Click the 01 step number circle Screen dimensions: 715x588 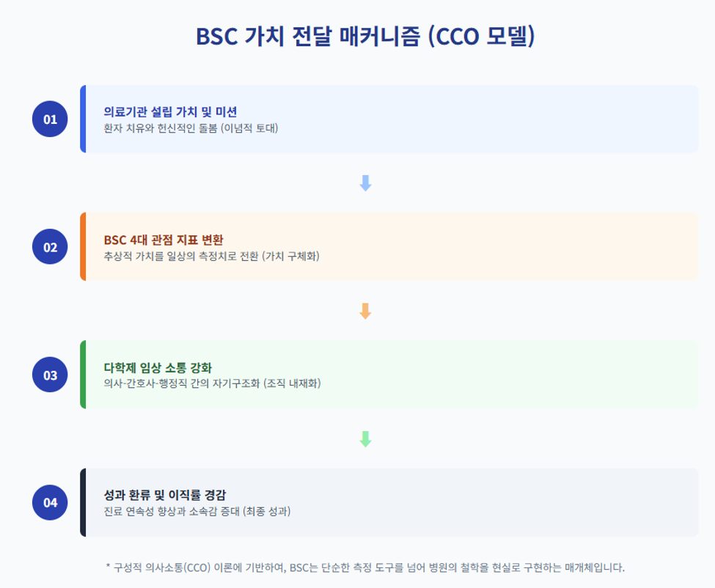pyautogui.click(x=50, y=119)
